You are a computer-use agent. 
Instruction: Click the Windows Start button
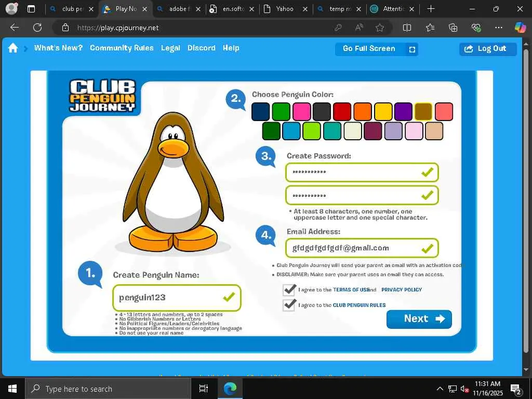(12, 389)
